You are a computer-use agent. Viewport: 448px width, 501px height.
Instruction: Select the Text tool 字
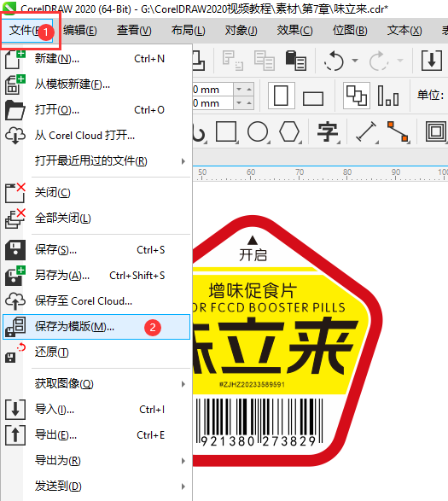(328, 131)
